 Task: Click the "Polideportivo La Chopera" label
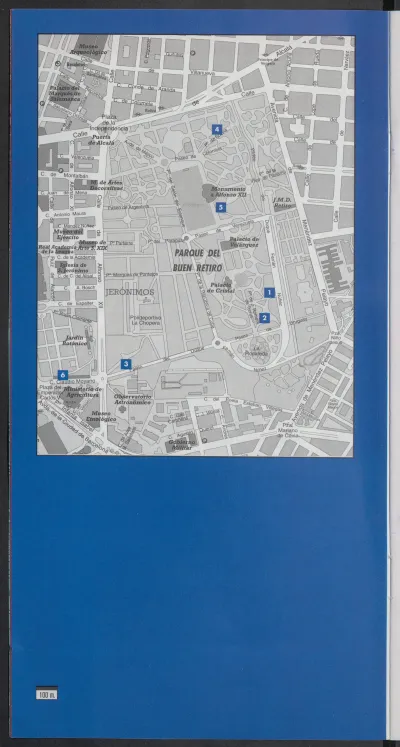[x=146, y=320]
